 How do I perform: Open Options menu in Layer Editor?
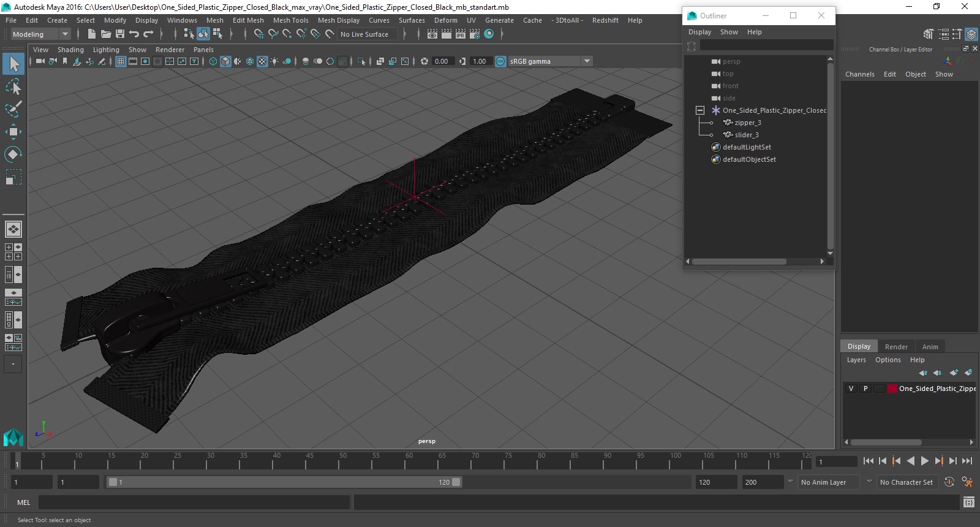tap(888, 360)
